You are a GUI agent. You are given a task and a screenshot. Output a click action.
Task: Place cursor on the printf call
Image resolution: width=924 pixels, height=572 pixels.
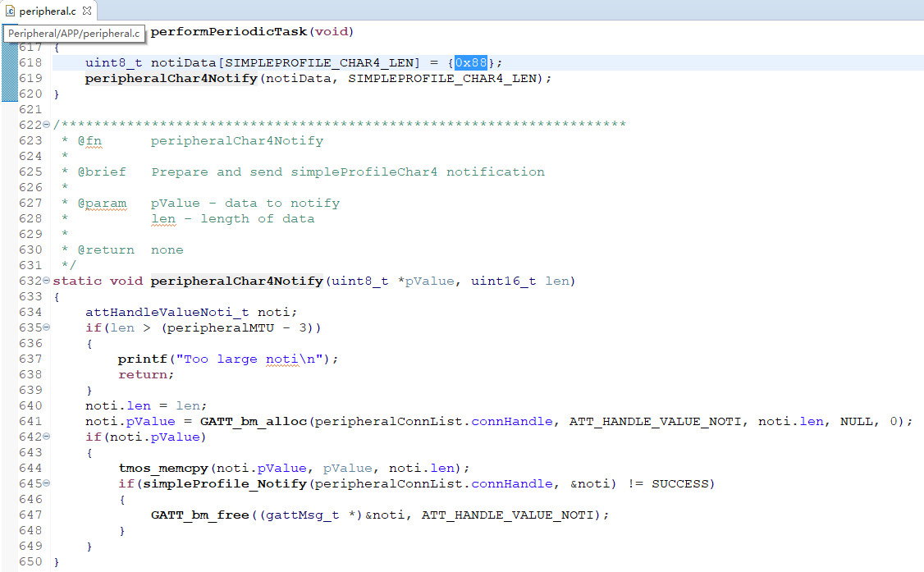pyautogui.click(x=139, y=359)
